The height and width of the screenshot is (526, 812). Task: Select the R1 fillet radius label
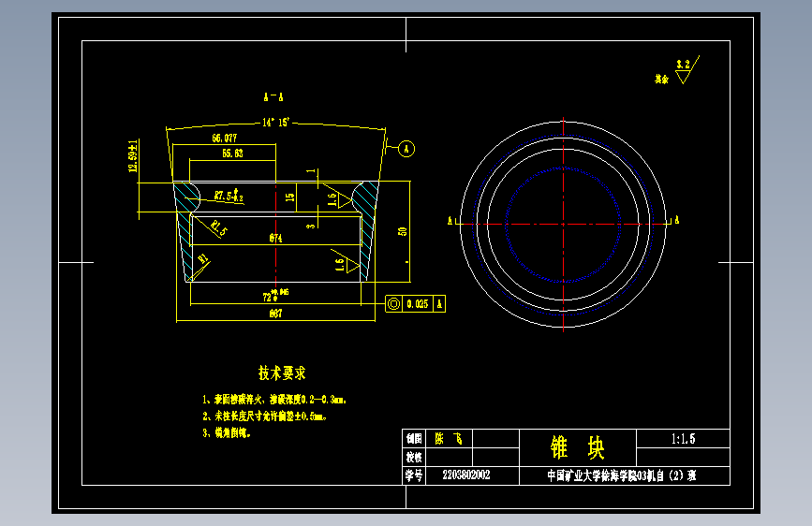coord(203,259)
